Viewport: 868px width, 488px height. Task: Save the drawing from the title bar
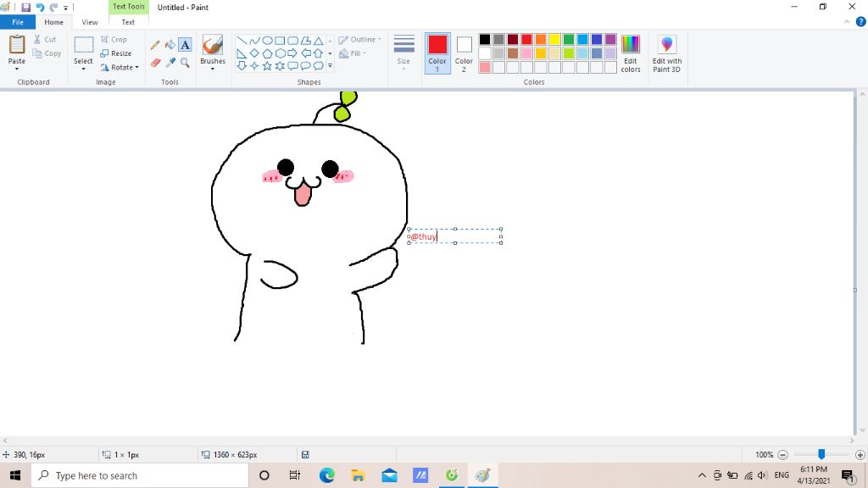(x=25, y=8)
